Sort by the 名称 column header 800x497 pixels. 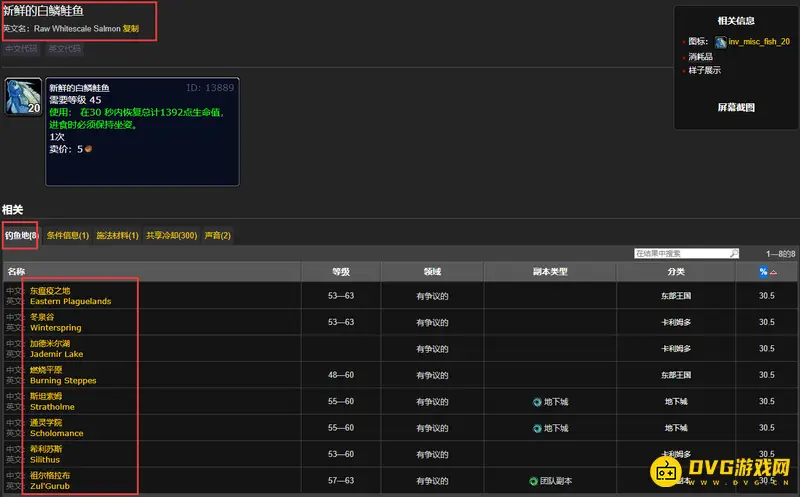point(152,272)
